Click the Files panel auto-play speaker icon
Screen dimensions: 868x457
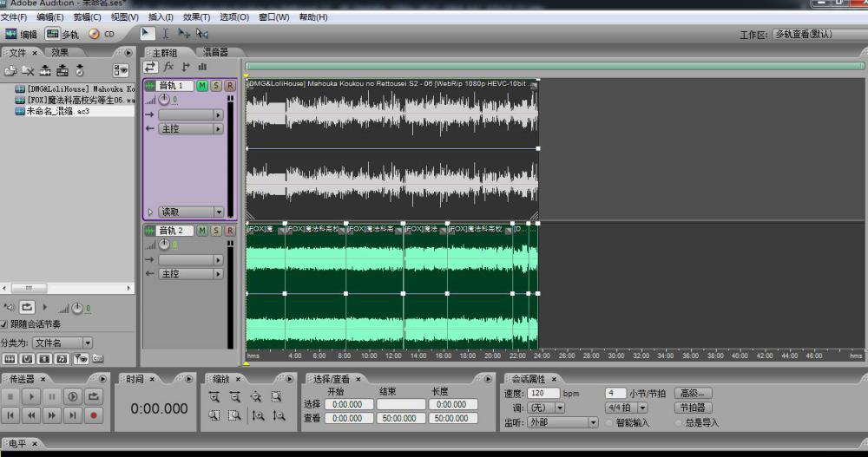(9, 307)
